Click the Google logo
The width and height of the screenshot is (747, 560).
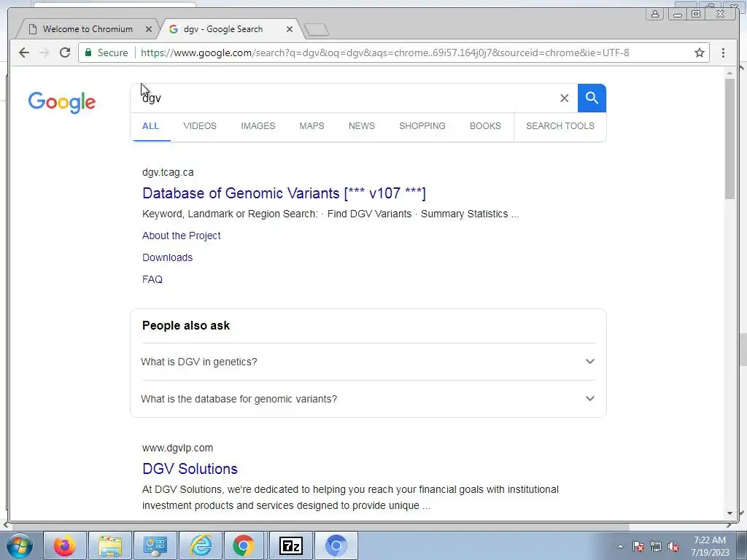62,102
